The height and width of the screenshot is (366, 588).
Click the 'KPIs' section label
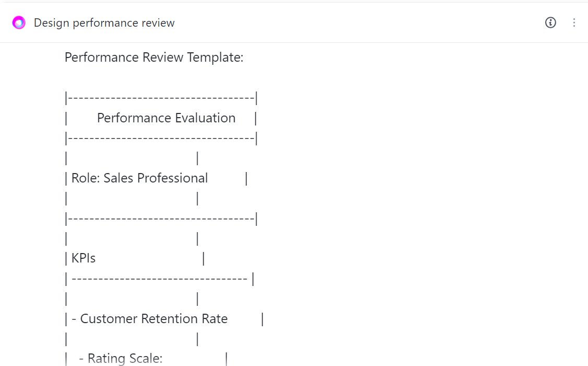tap(84, 258)
